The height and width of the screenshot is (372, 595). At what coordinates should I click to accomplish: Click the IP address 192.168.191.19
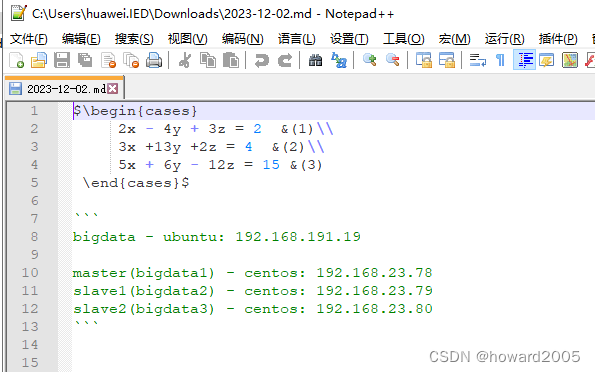298,236
